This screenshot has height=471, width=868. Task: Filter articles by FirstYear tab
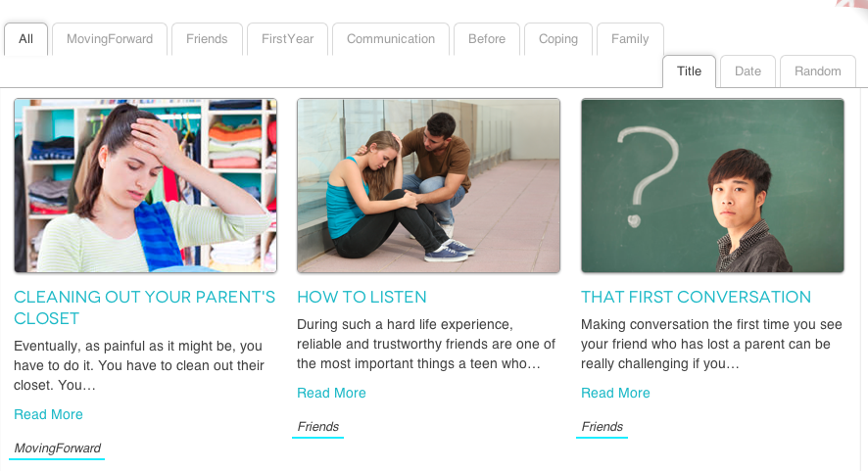[x=286, y=39]
